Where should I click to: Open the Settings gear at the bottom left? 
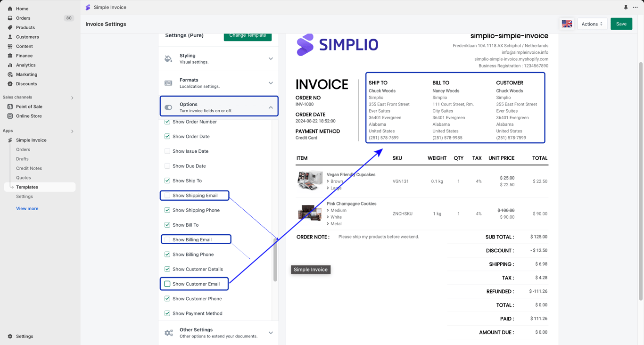click(10, 337)
